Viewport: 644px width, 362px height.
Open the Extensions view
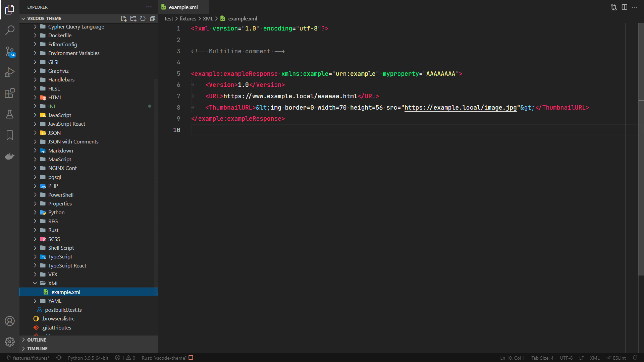tap(10, 93)
